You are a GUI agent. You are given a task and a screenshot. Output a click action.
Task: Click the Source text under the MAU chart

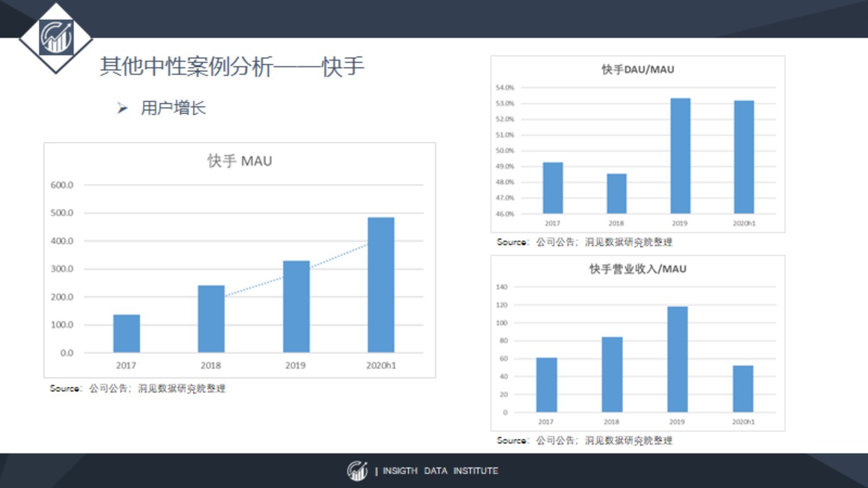(x=138, y=389)
